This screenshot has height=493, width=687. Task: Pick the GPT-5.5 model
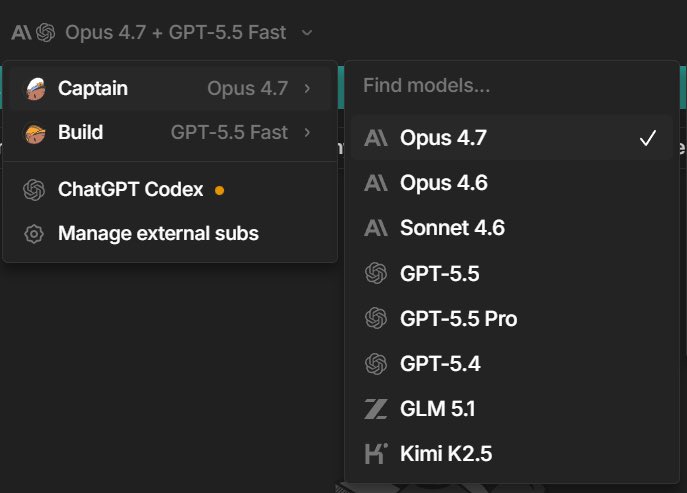(x=512, y=273)
